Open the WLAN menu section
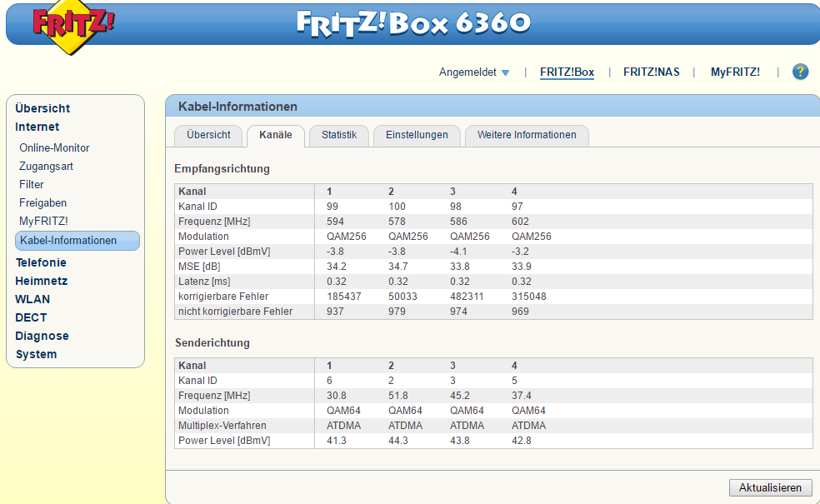This screenshot has width=820, height=504. pos(32,299)
